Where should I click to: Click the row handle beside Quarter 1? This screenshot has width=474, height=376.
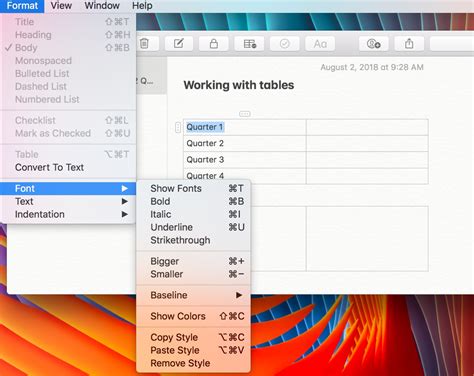[178, 127]
